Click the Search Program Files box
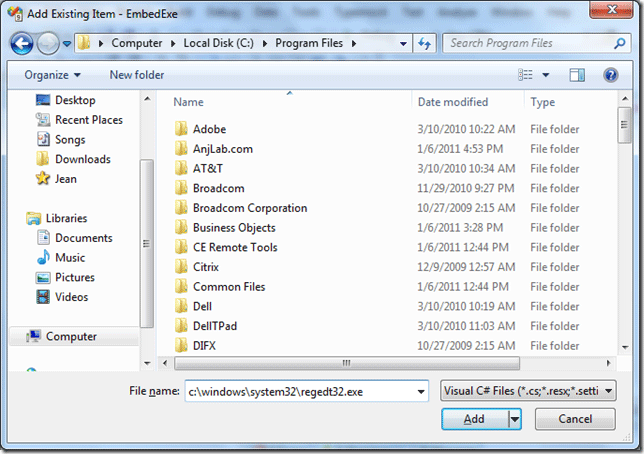The width and height of the screenshot is (644, 454). [x=537, y=43]
